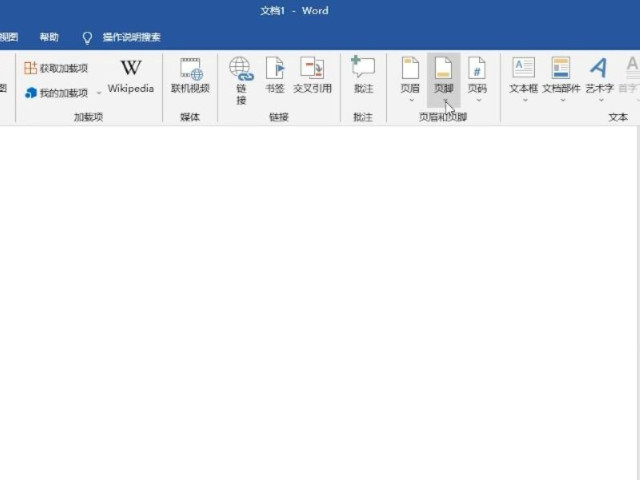Click the lightbulb Tell Me icon
The height and width of the screenshot is (480, 640).
(87, 37)
